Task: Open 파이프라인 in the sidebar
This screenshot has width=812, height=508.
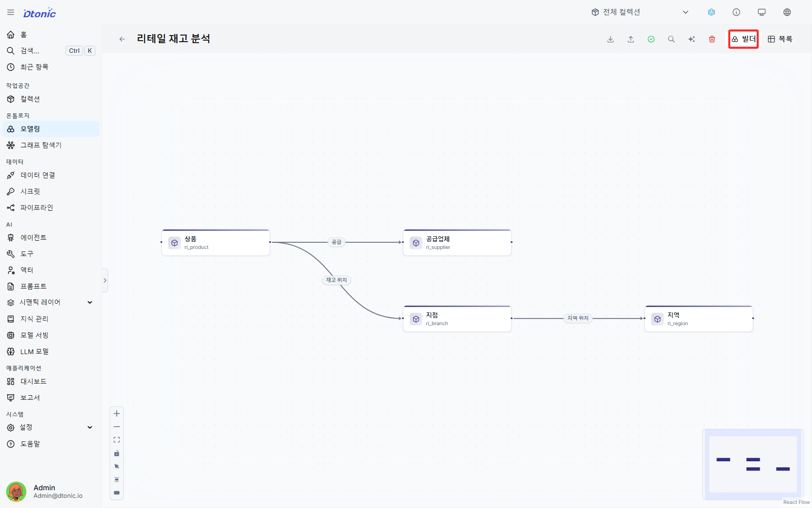Action: pyautogui.click(x=51, y=208)
